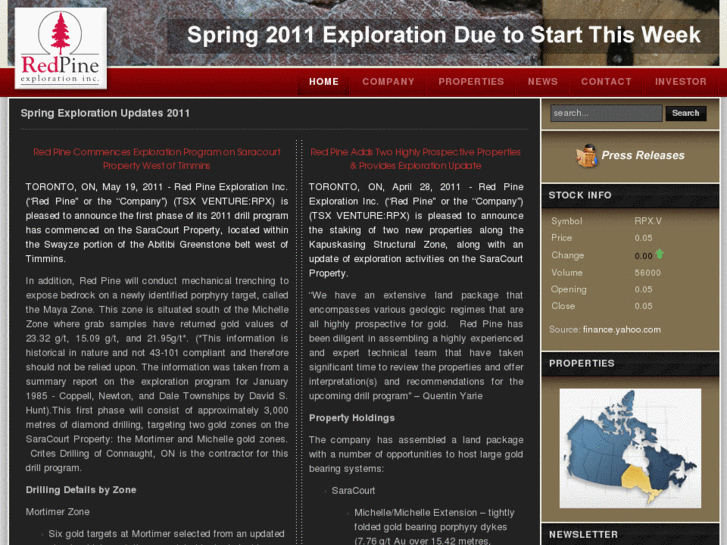Open the Press Releases link
The width and height of the screenshot is (727, 545).
pos(643,155)
